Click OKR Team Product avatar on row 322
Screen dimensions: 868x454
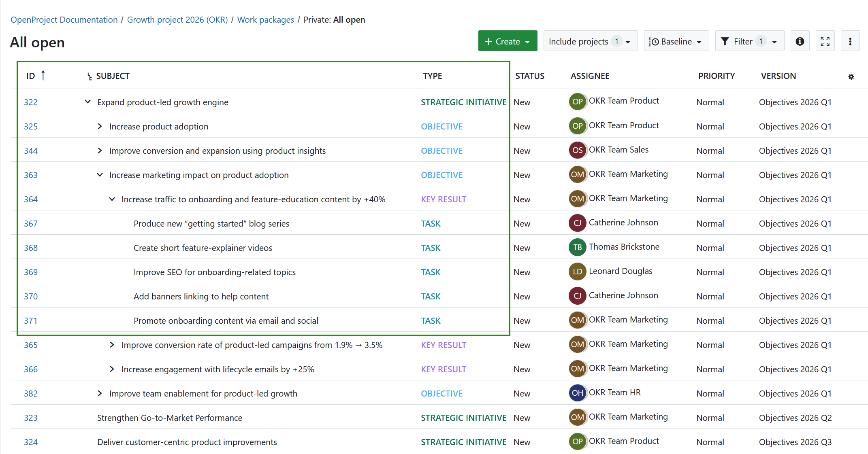tap(577, 102)
